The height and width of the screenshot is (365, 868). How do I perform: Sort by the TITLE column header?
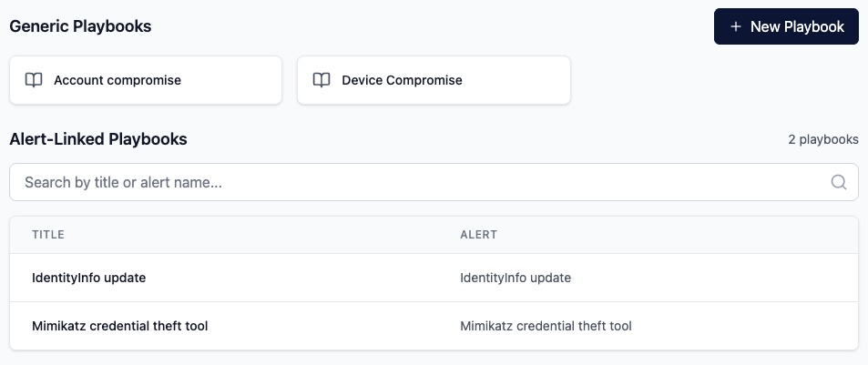coord(48,235)
